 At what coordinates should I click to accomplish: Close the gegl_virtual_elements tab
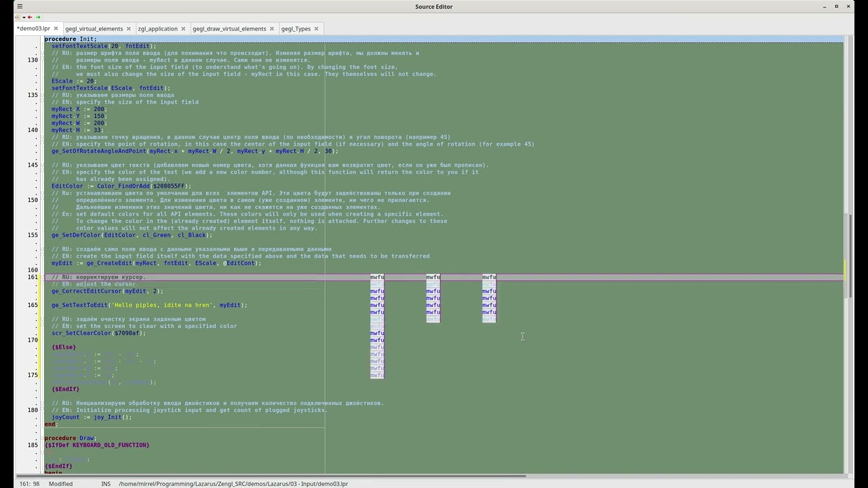pos(129,28)
